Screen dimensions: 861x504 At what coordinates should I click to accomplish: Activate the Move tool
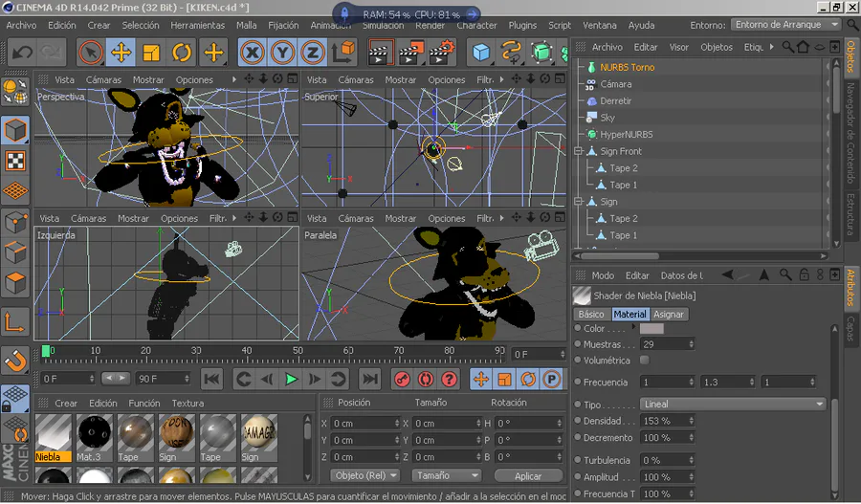[121, 53]
